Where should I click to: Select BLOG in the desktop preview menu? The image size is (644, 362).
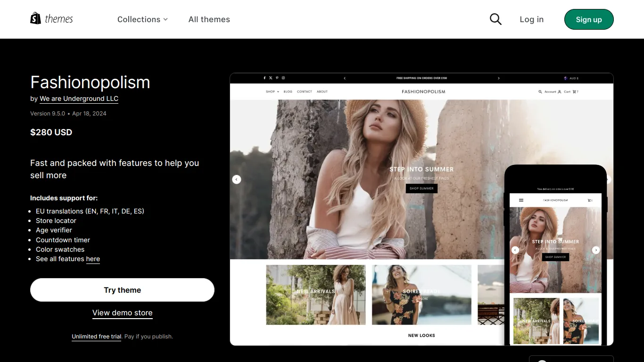tap(288, 91)
